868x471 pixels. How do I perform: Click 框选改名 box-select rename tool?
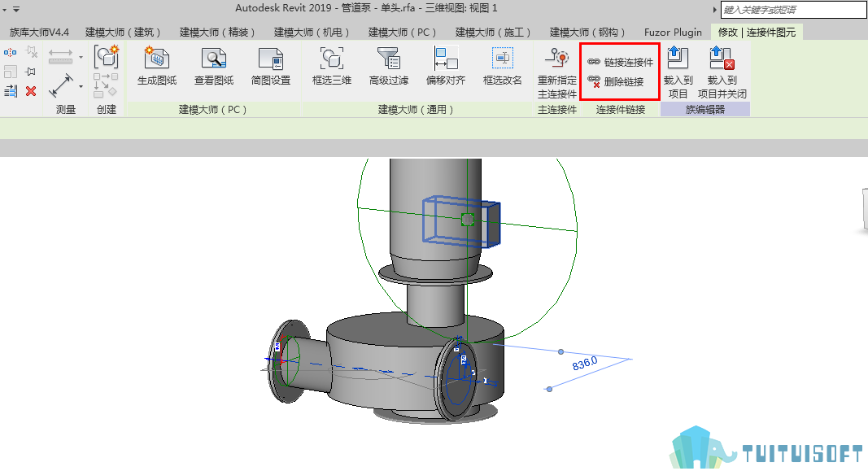[x=503, y=66]
